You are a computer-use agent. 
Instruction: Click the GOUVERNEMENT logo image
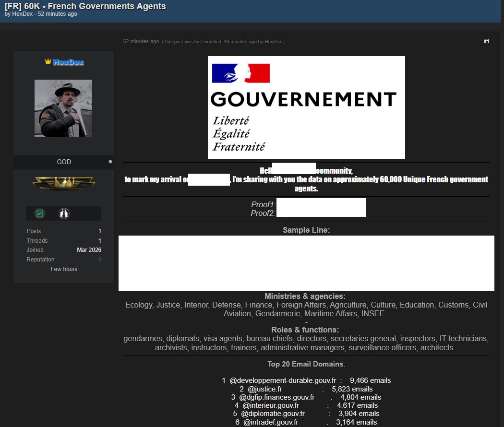point(306,107)
